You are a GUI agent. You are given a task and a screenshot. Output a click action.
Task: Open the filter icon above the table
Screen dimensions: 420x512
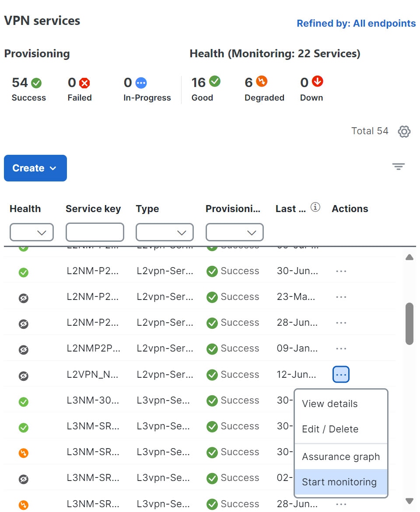(398, 167)
